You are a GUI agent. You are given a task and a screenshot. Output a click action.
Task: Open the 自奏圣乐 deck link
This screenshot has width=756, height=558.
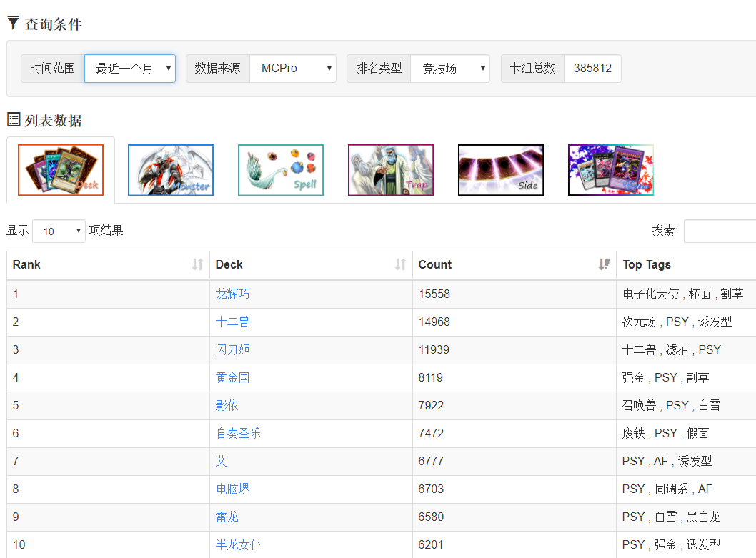tap(238, 433)
